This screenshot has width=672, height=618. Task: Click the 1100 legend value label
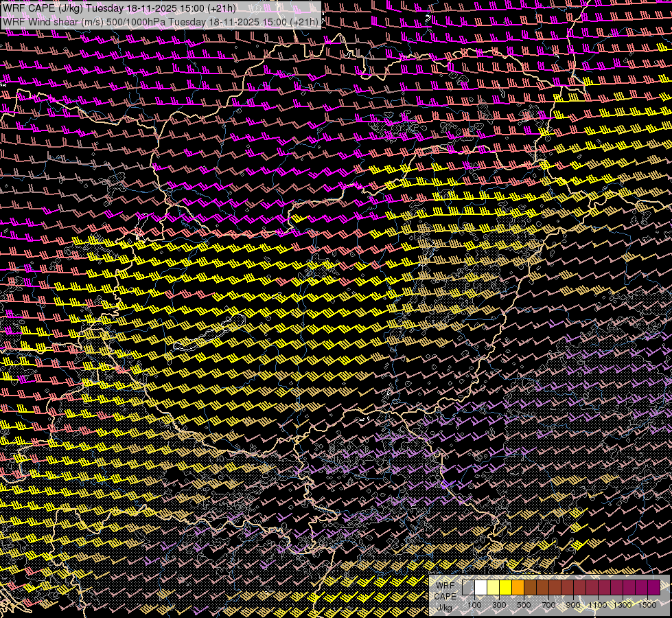(598, 605)
